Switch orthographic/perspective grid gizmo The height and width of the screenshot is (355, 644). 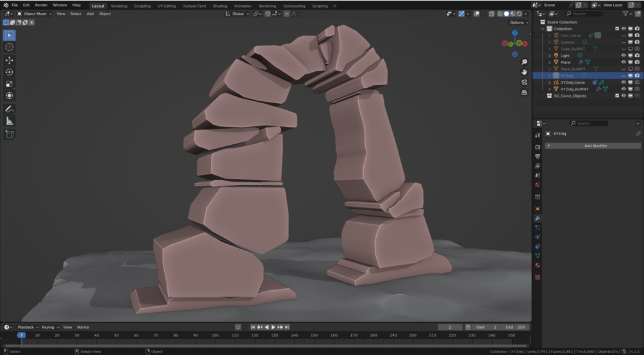tap(524, 92)
